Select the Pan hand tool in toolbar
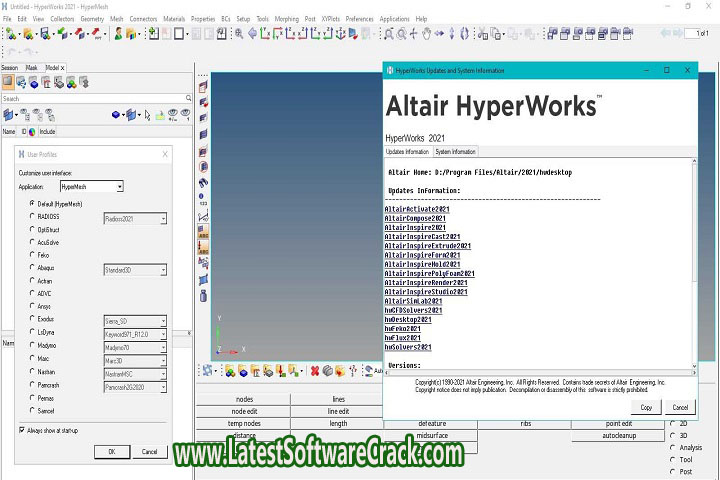720x480 pixels. [427, 34]
